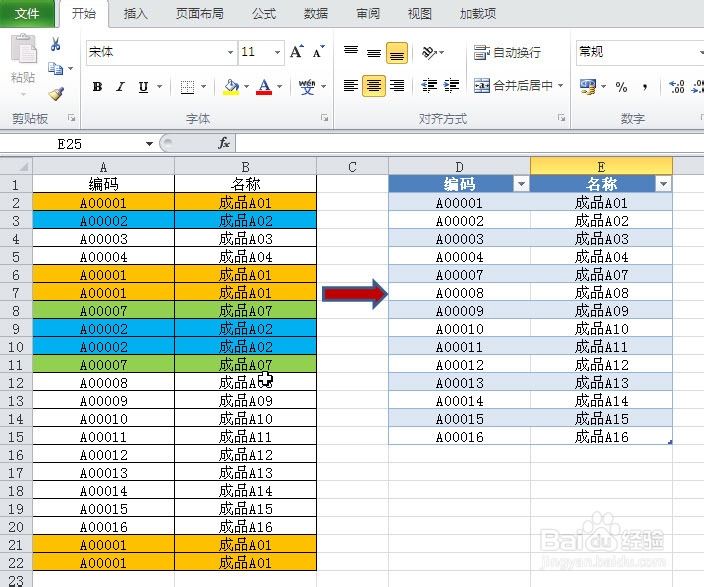Open the copy options dropdown arrow

coord(70,69)
